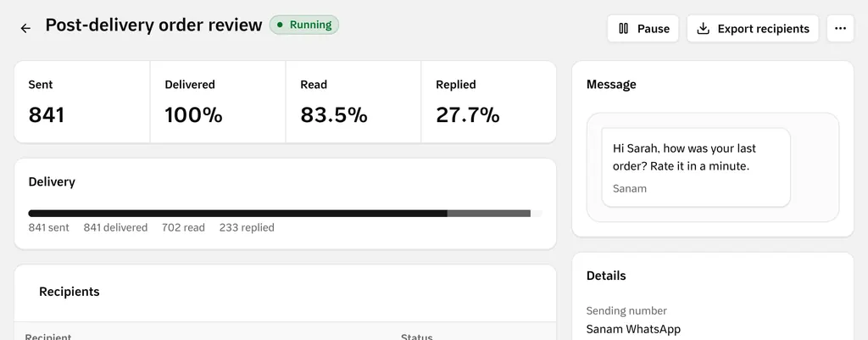
Task: Select the Read 83.5% stat card
Action: tap(353, 102)
